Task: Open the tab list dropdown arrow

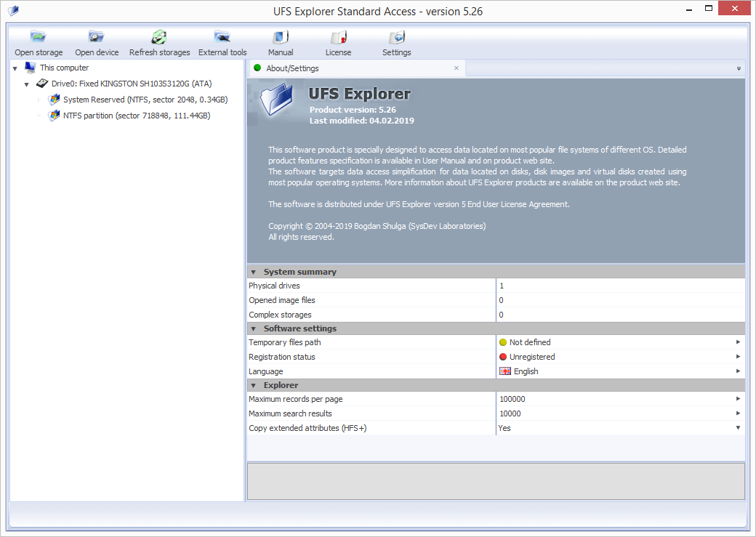Action: coord(739,68)
